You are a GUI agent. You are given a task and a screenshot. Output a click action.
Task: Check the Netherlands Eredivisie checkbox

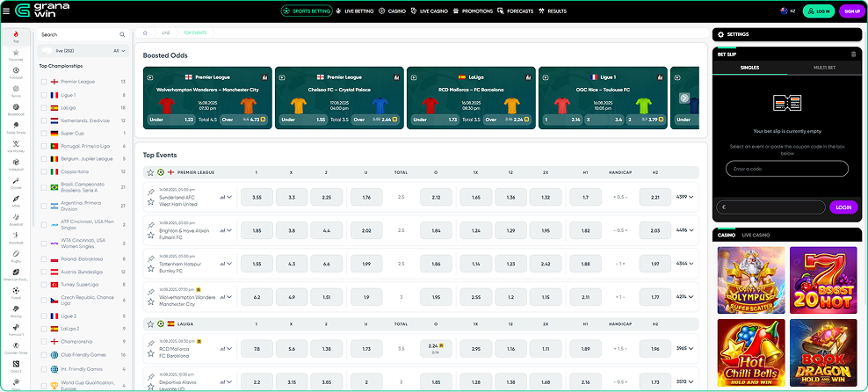pos(44,120)
